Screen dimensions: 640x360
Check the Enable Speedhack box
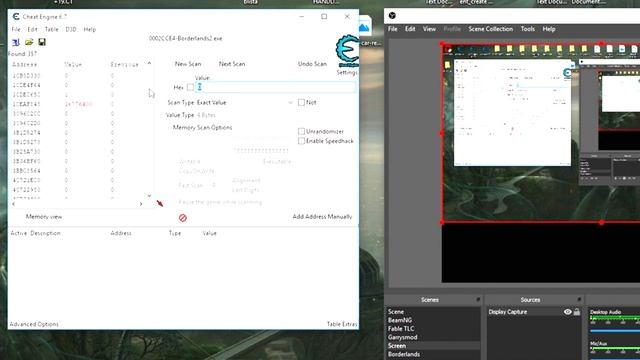301,141
